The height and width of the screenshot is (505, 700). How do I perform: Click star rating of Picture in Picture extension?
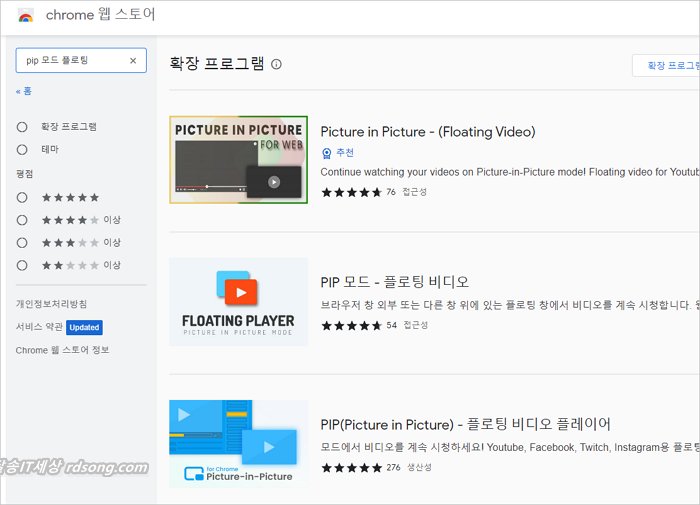(x=351, y=192)
